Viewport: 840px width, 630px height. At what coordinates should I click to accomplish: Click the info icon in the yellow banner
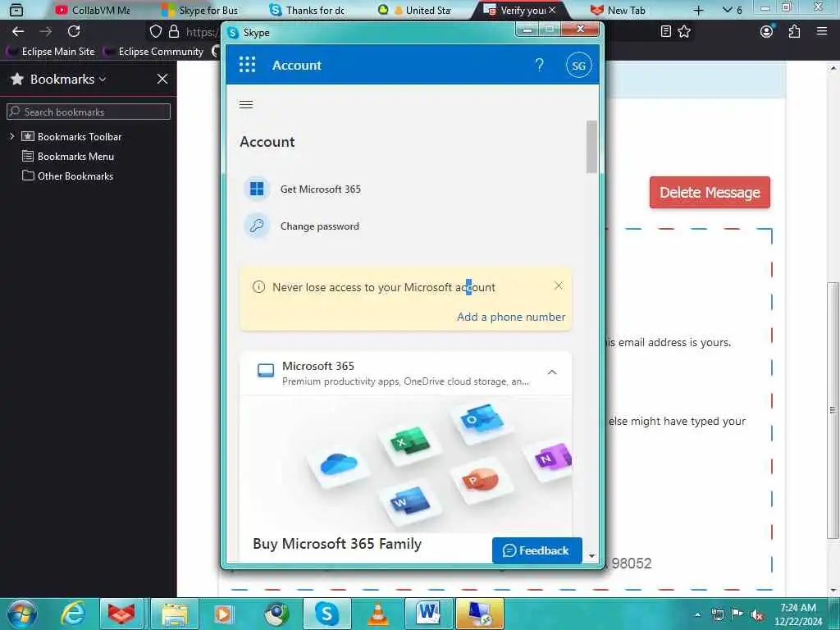[x=258, y=287]
